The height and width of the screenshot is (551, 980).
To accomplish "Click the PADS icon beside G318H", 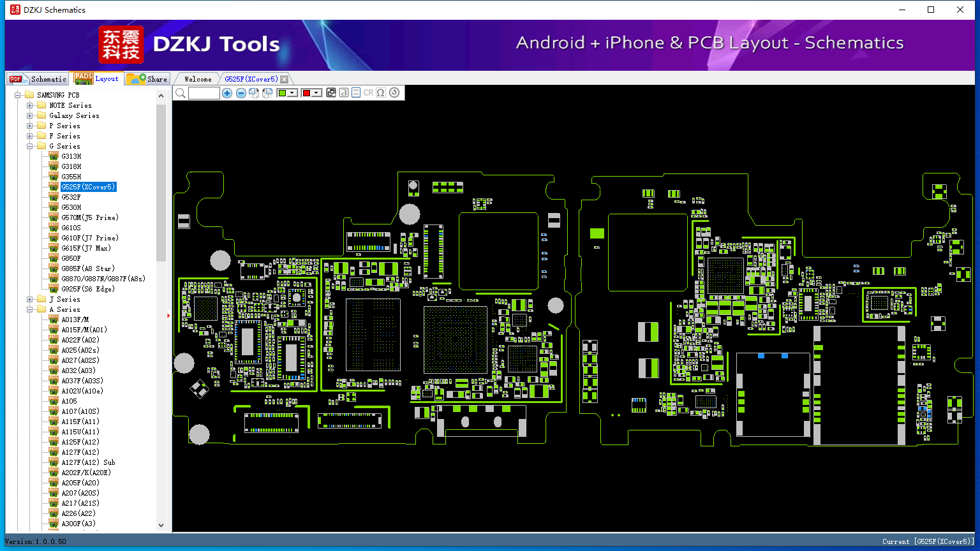I will coord(54,166).
